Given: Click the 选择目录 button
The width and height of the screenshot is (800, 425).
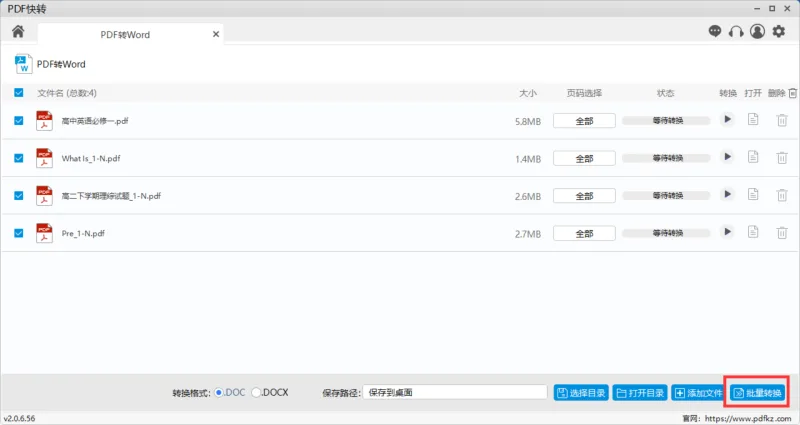Looking at the screenshot, I should [581, 393].
